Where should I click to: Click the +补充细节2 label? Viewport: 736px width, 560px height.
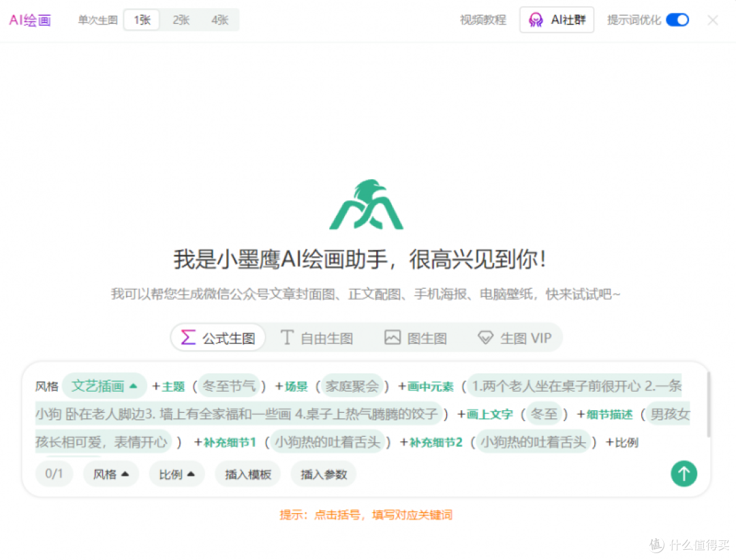431,443
